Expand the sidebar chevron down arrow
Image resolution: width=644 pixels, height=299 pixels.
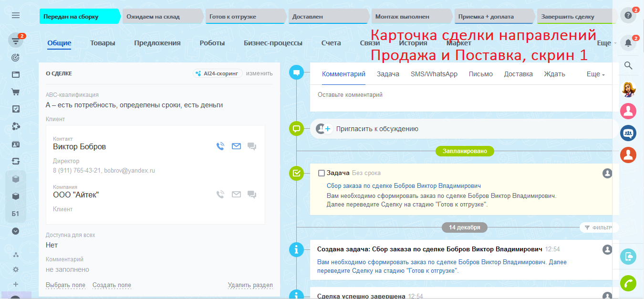pyautogui.click(x=16, y=231)
